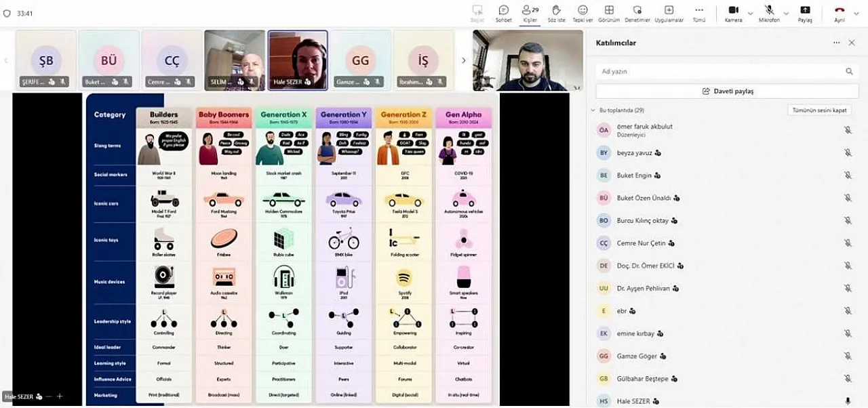
Task: Toggle the Kamera on or off
Action: (733, 12)
